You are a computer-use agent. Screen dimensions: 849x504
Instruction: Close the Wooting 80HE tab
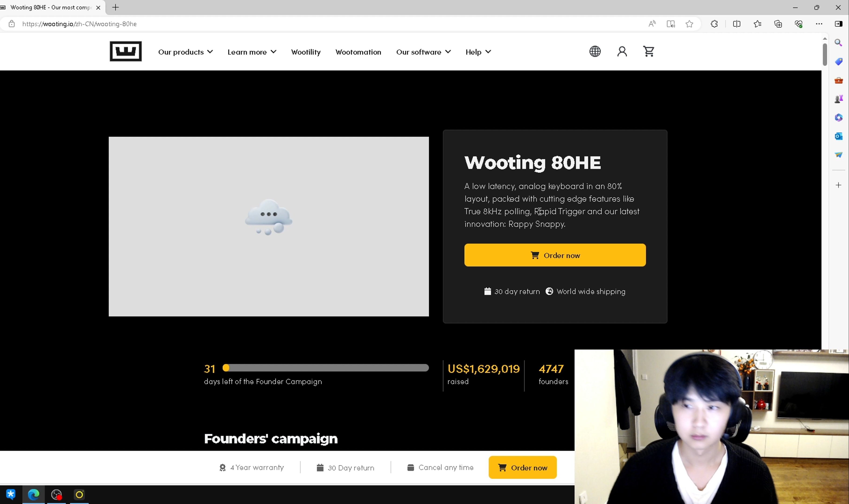(x=98, y=7)
